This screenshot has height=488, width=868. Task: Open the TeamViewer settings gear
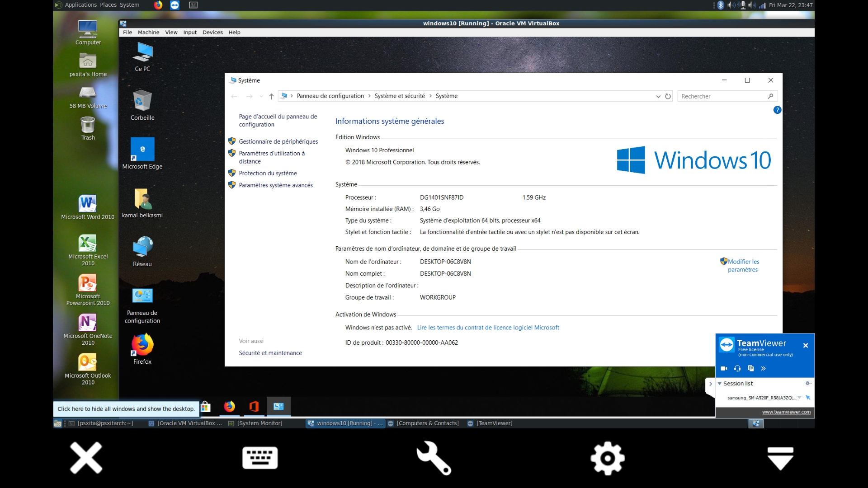[x=608, y=458]
